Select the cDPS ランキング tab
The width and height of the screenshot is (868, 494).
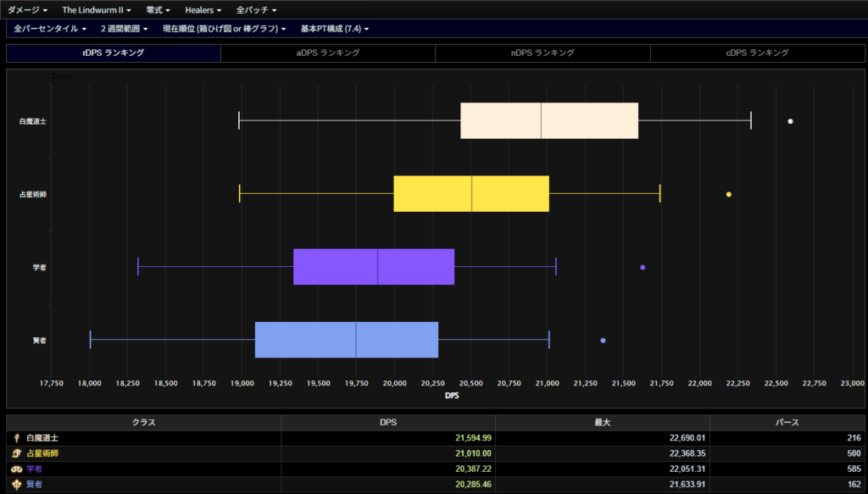(757, 53)
